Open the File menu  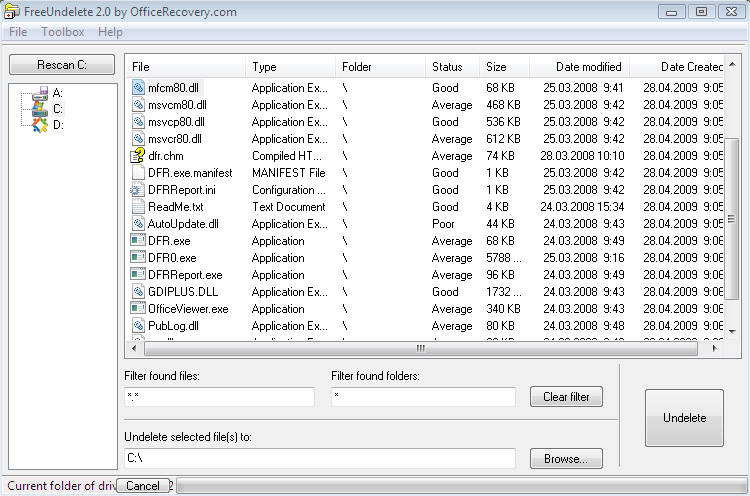point(18,32)
